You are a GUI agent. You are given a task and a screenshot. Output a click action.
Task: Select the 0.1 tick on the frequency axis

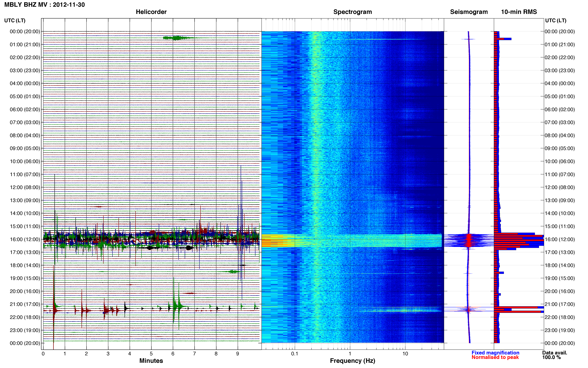coord(295,354)
